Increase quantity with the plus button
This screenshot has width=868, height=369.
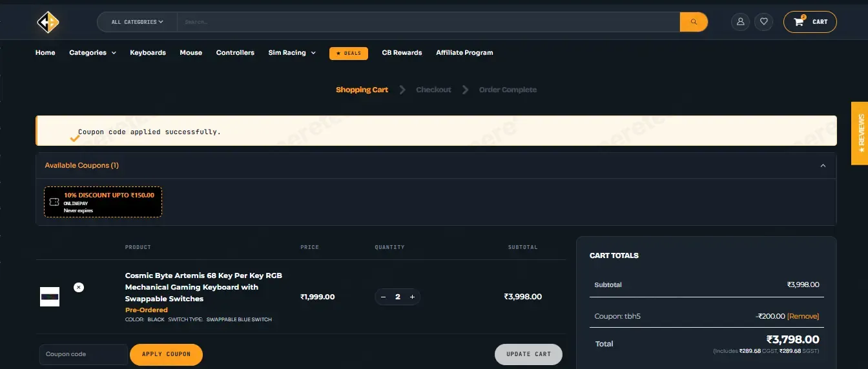coord(412,297)
